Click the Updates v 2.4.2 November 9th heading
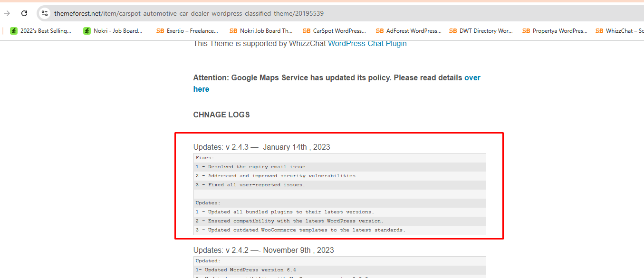This screenshot has height=278, width=644. click(x=264, y=250)
